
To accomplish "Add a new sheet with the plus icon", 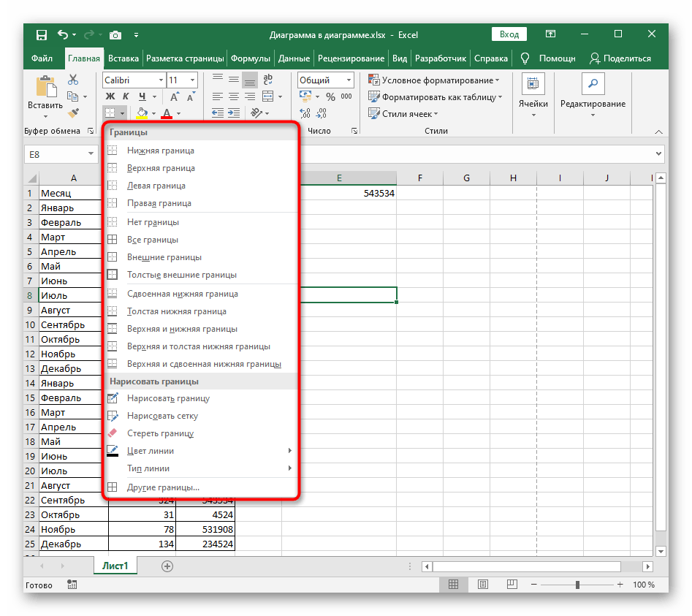I will (167, 566).
